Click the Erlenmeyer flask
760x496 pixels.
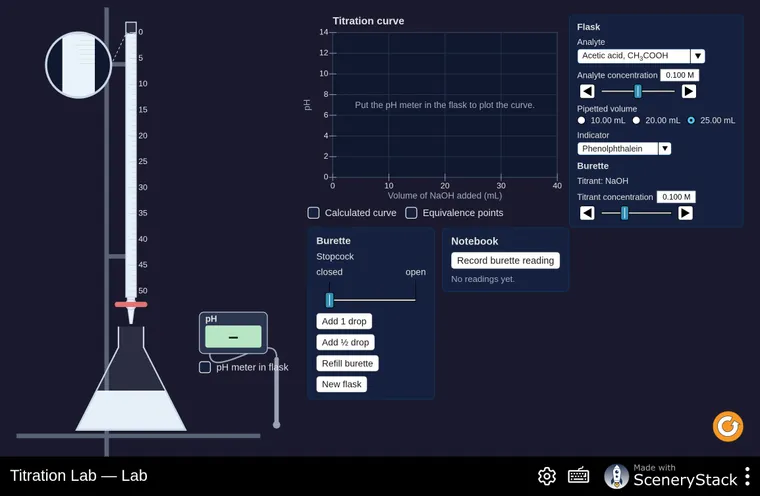[x=131, y=379]
